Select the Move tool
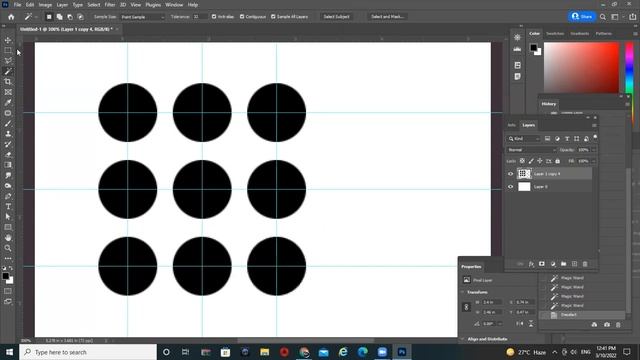Screen dimensions: 640x360 coord(8,40)
